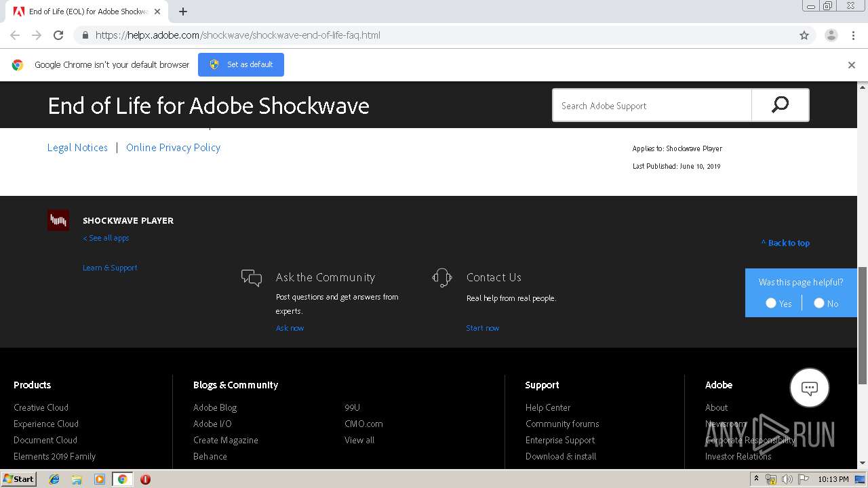Open the Online Privacy Policy link
Viewport: 868px width, 488px height.
173,147
